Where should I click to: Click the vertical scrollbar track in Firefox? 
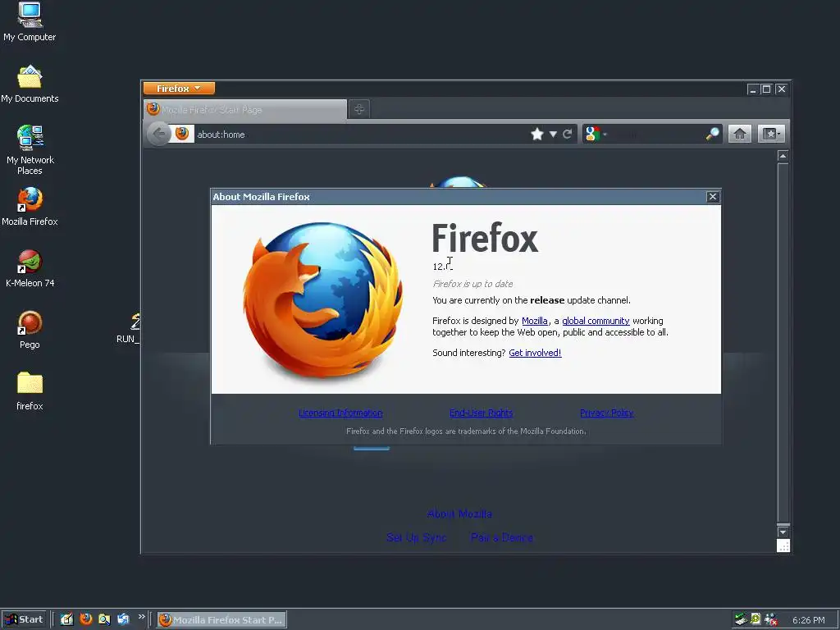[x=783, y=343]
